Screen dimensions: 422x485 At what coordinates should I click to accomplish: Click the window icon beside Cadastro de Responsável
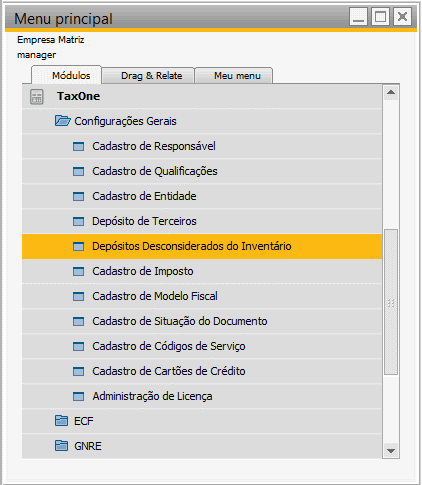pos(78,146)
